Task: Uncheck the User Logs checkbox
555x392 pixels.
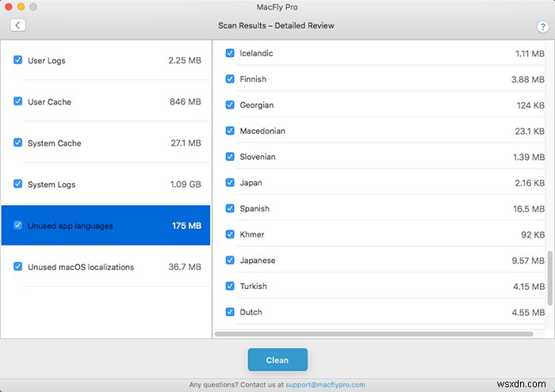Action: point(18,60)
